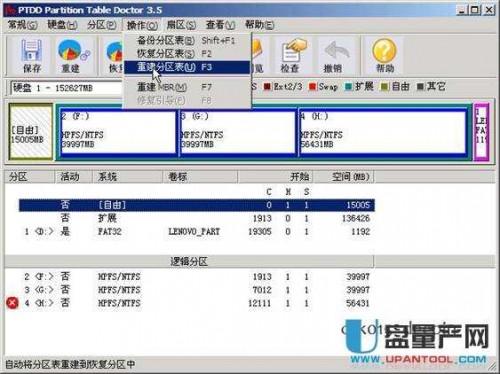
Task: Open the 帮助(E) menu
Action: tap(260, 25)
